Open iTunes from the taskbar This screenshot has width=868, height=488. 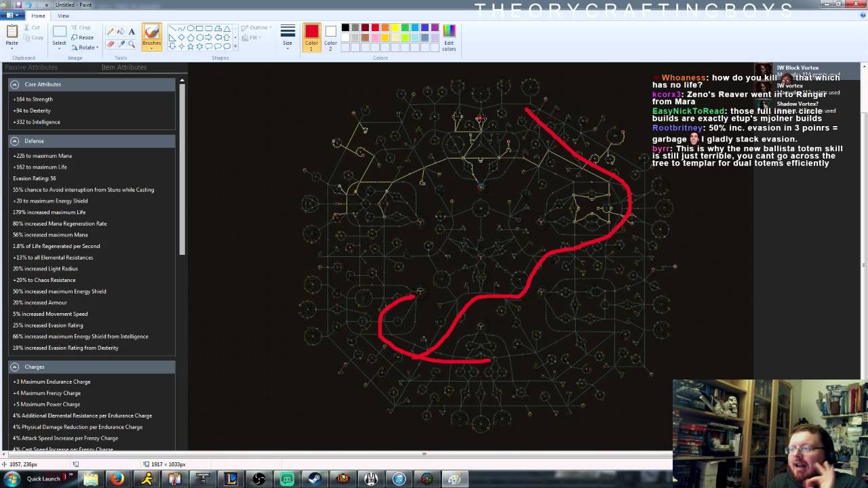click(x=399, y=479)
